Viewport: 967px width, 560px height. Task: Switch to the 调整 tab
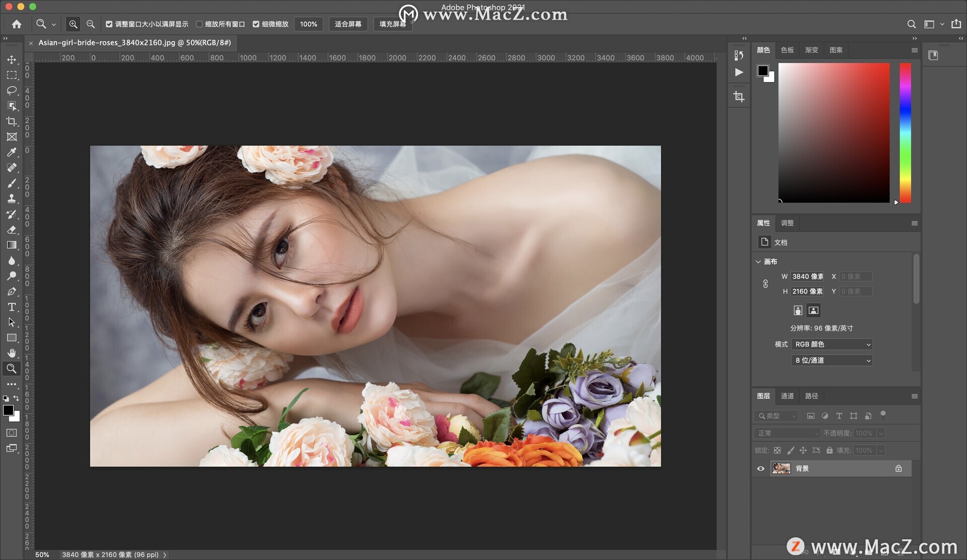tap(787, 223)
